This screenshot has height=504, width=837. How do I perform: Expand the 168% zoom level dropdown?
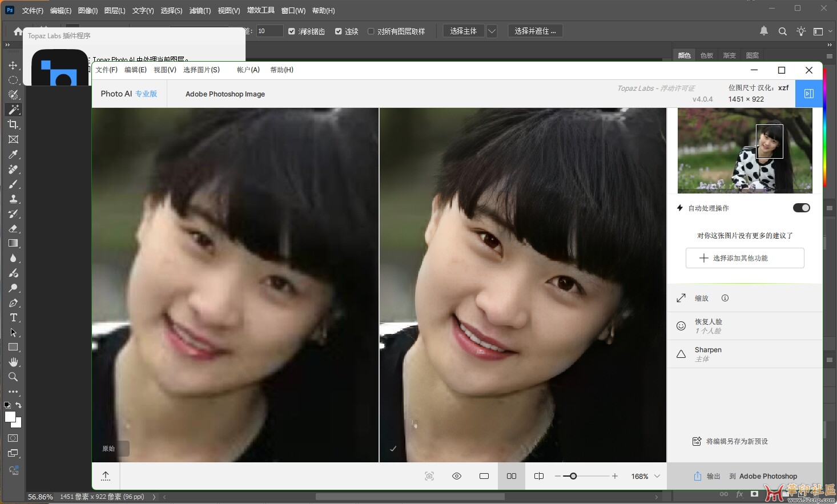click(x=657, y=476)
